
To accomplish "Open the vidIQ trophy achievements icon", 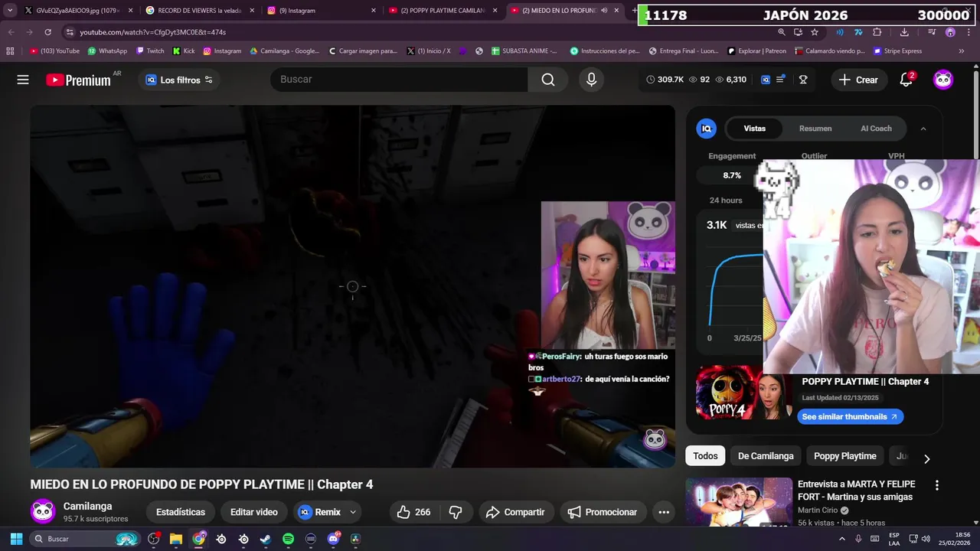I will tap(803, 80).
